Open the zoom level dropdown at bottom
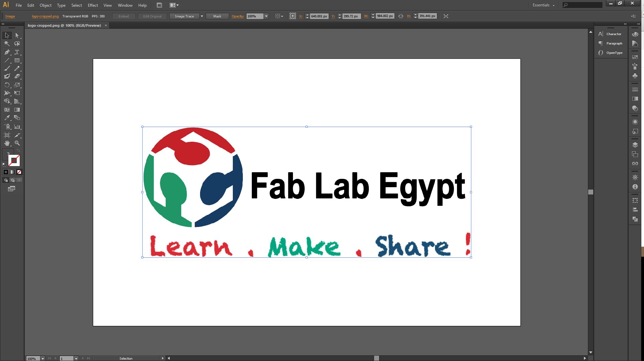 coord(42,358)
